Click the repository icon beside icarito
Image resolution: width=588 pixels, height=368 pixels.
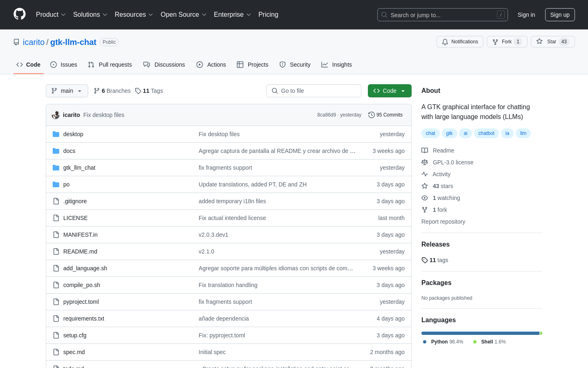16,42
